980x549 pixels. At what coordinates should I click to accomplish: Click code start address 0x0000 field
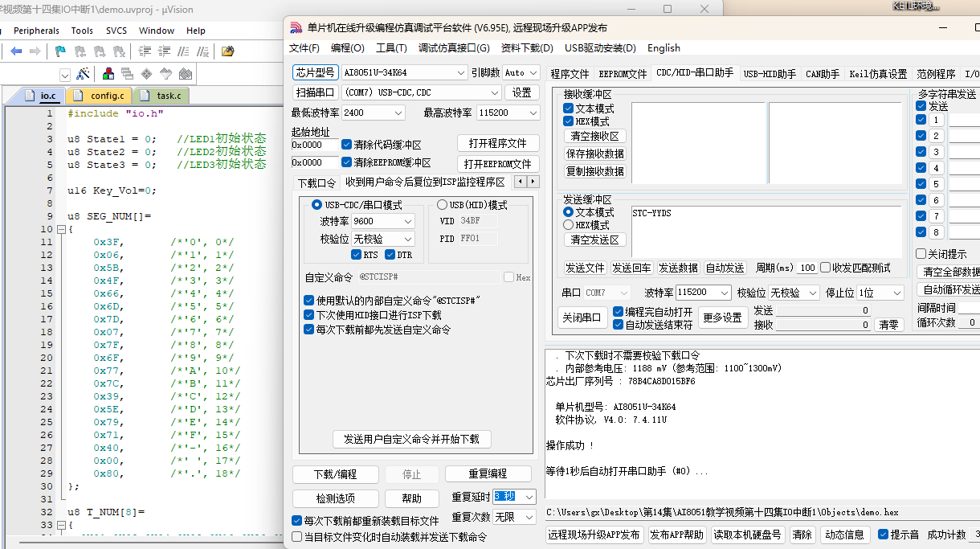315,145
